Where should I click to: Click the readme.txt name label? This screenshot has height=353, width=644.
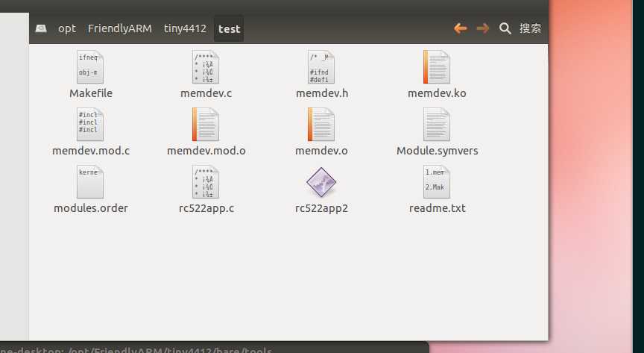[x=438, y=208]
